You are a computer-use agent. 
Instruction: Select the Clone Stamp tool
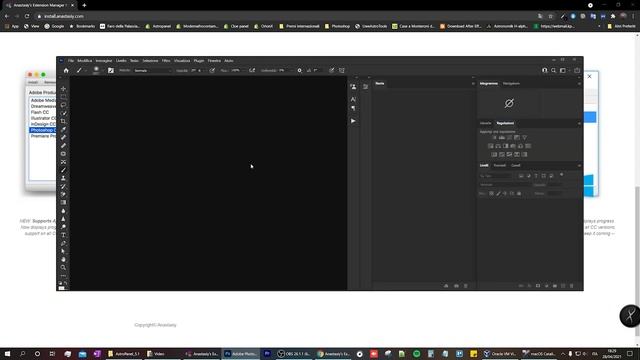pyautogui.click(x=63, y=178)
